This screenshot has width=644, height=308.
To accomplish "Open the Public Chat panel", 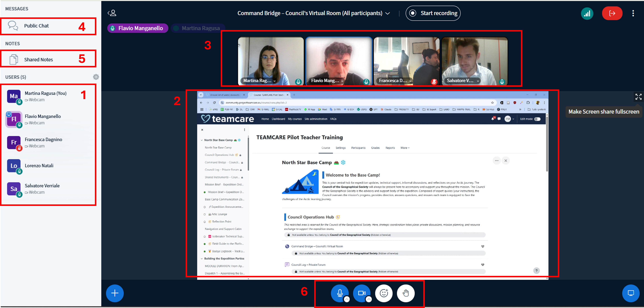I will pos(37,26).
